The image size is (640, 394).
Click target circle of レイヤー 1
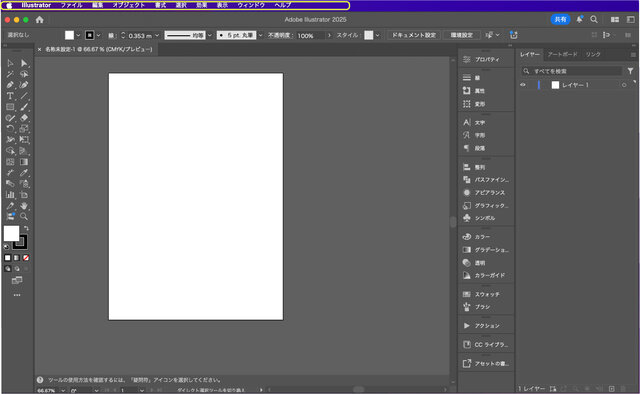pyautogui.click(x=624, y=85)
